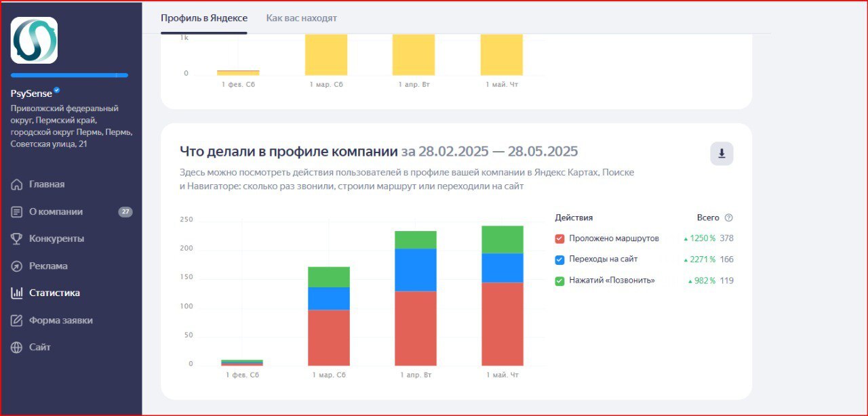Viewport: 868px width, 416px height.
Task: Click the yellow bar for 1 мар. Сб
Action: click(x=326, y=54)
